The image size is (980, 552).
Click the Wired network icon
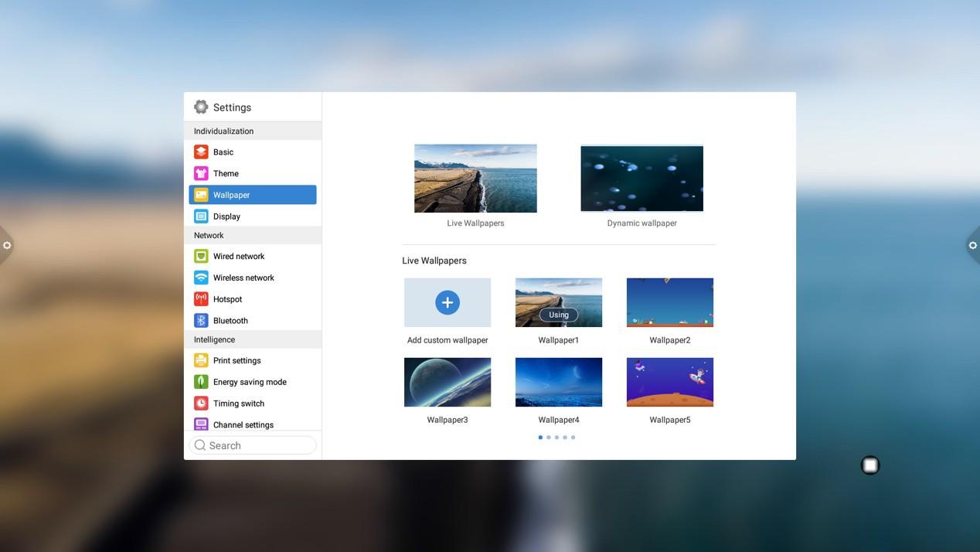point(201,257)
